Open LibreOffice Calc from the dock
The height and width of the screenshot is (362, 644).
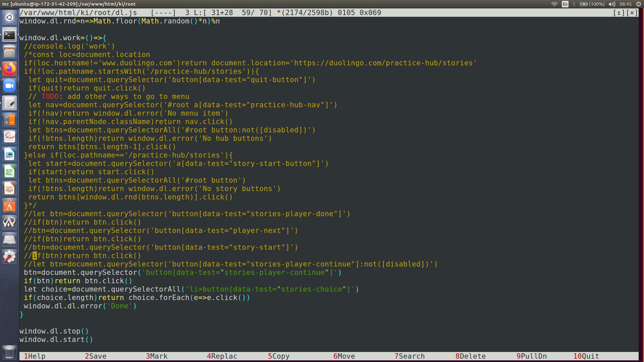pyautogui.click(x=9, y=172)
